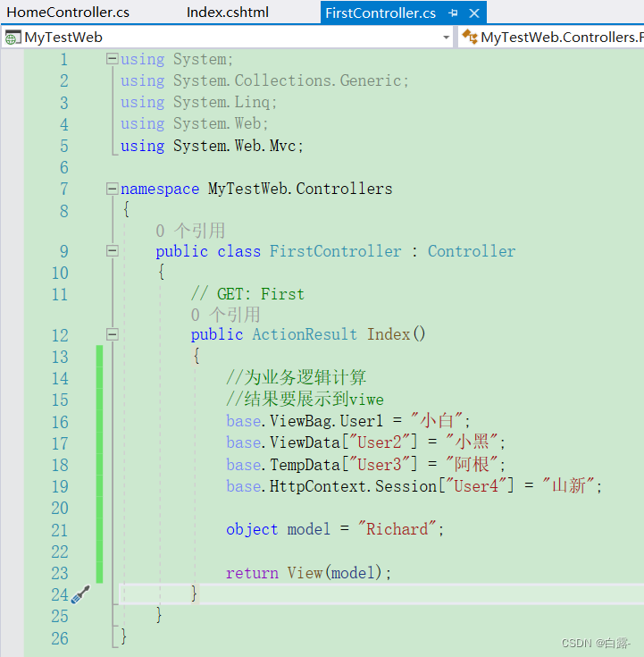Click the FirstController class name
The height and width of the screenshot is (657, 644).
pyautogui.click(x=335, y=251)
